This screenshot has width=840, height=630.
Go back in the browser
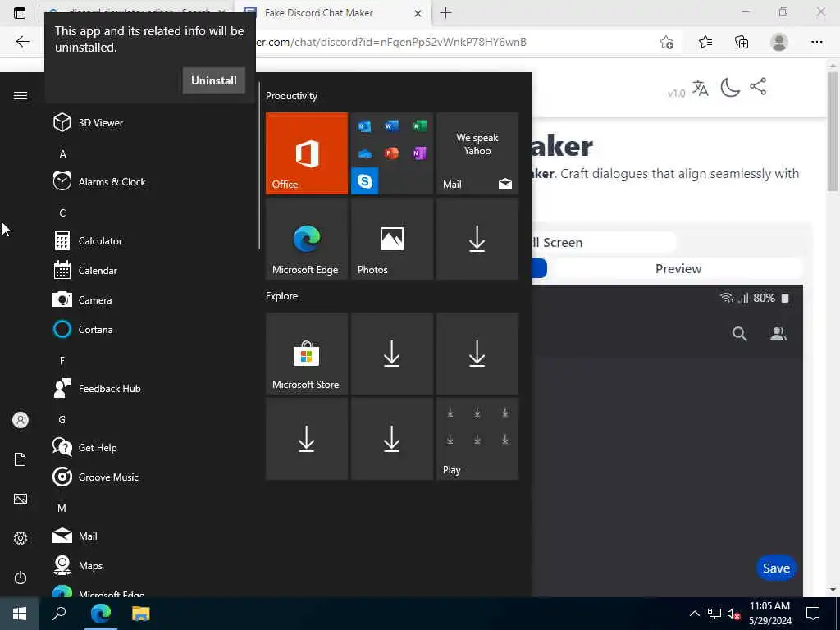22,42
